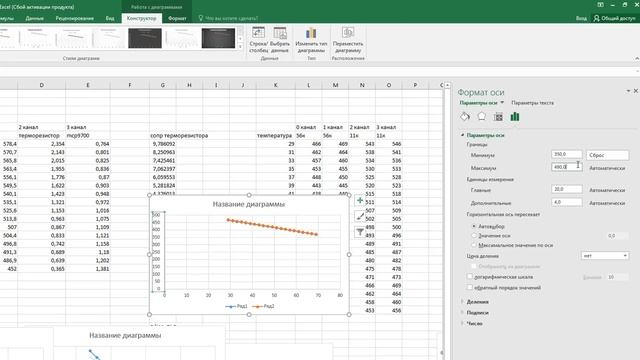The width and height of the screenshot is (640, 360).
Task: Click the Вход sign-in link
Action: (581, 18)
